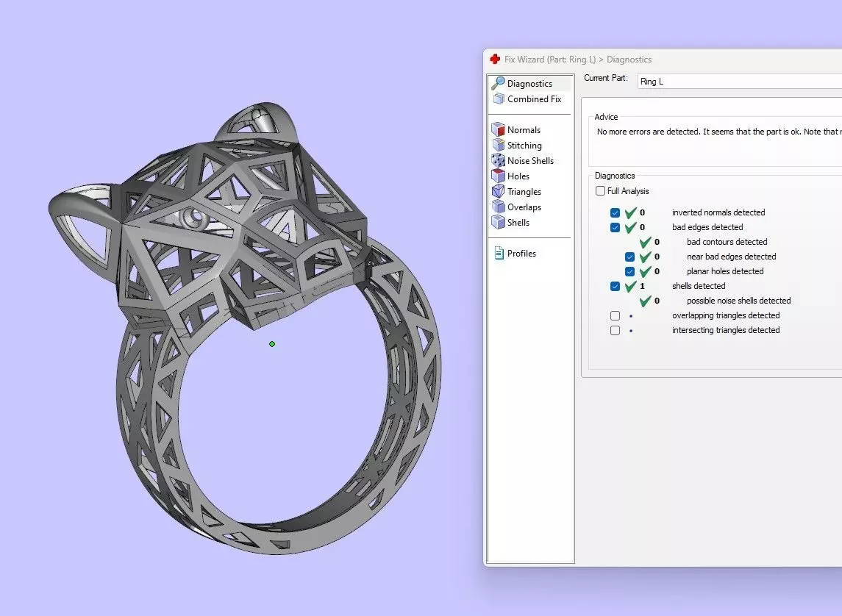Click the red cross Fix Wizard icon

495,59
